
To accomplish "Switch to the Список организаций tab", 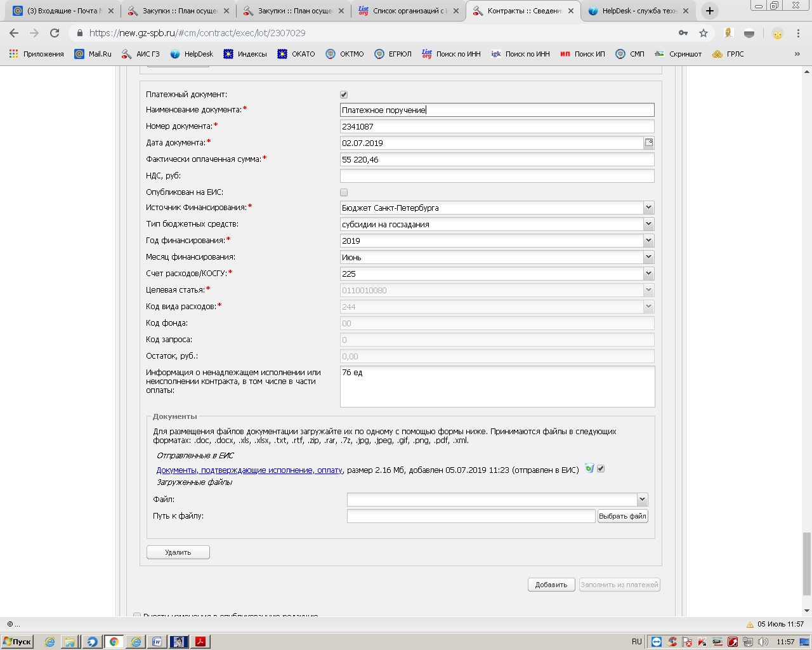I will 408,11.
